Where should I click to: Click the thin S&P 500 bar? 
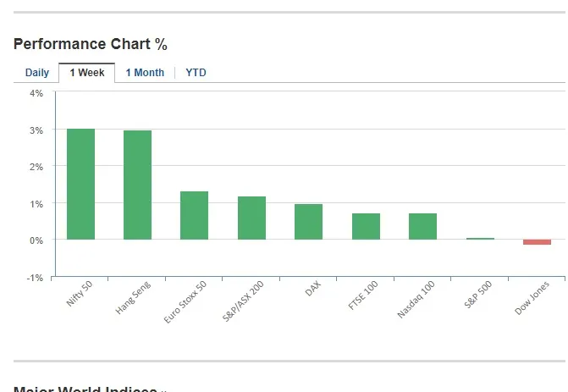click(x=480, y=239)
